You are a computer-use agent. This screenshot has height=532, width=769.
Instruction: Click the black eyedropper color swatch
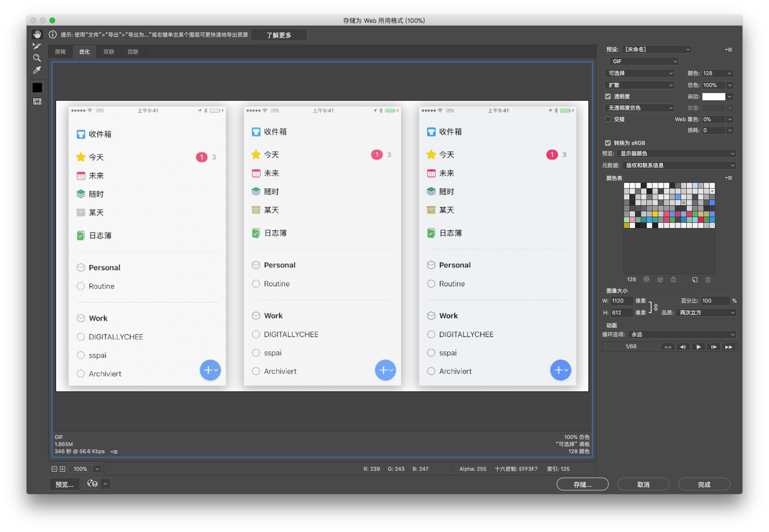(37, 87)
